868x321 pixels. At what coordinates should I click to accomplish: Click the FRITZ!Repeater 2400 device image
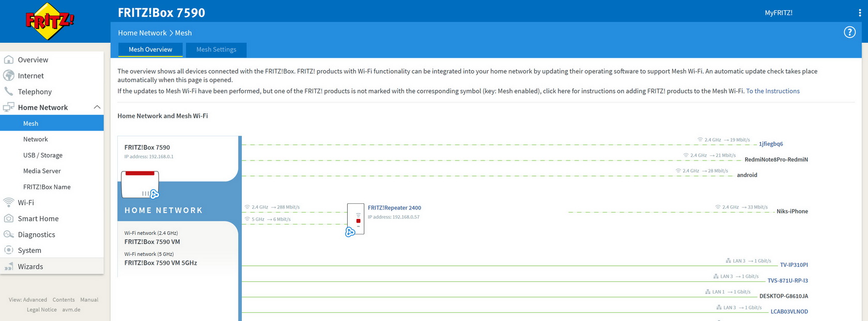[x=356, y=219]
